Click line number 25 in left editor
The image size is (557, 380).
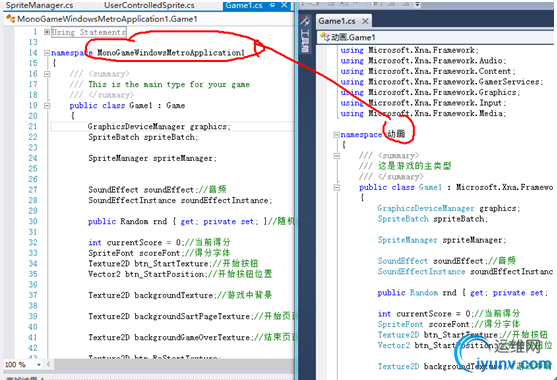point(33,169)
